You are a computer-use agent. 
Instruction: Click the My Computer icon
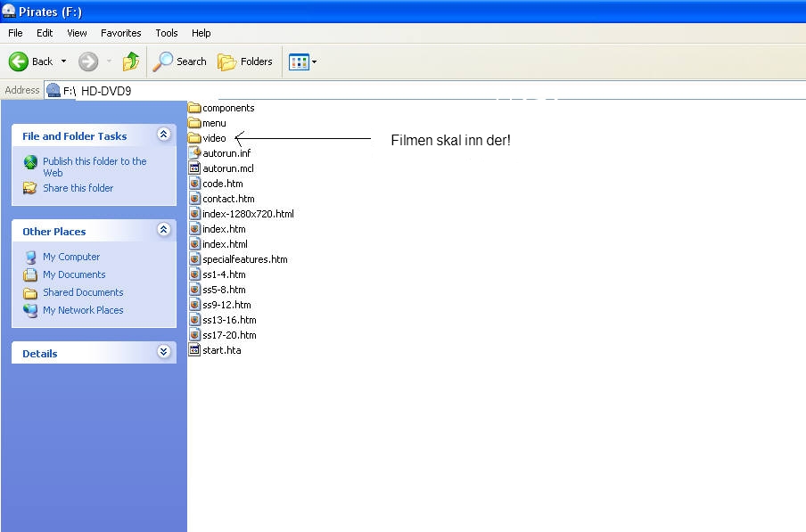click(x=31, y=258)
